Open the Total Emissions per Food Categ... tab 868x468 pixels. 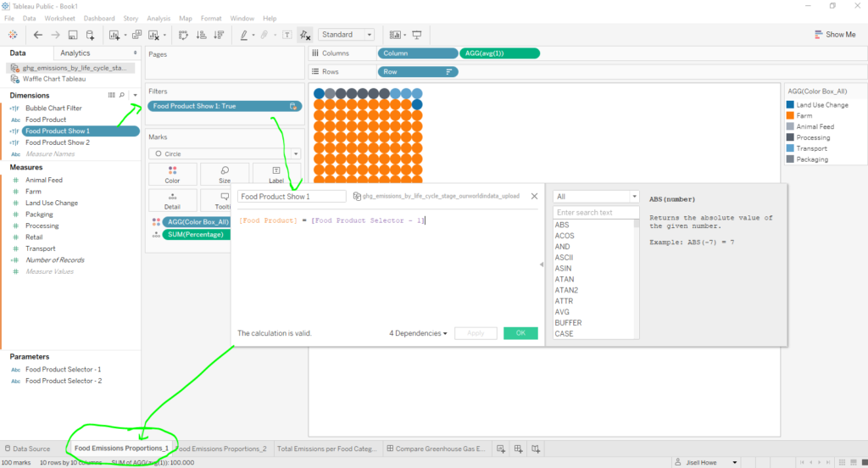point(326,448)
